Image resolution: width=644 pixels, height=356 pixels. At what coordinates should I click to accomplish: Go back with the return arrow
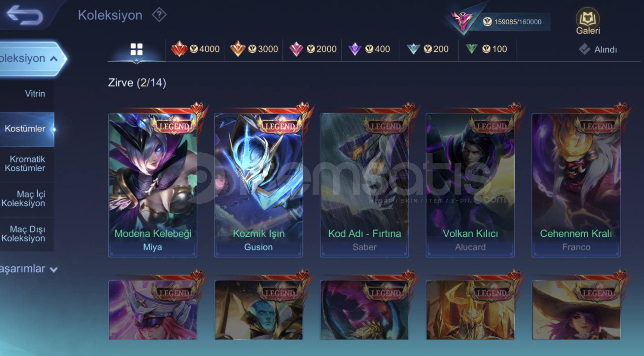click(25, 15)
